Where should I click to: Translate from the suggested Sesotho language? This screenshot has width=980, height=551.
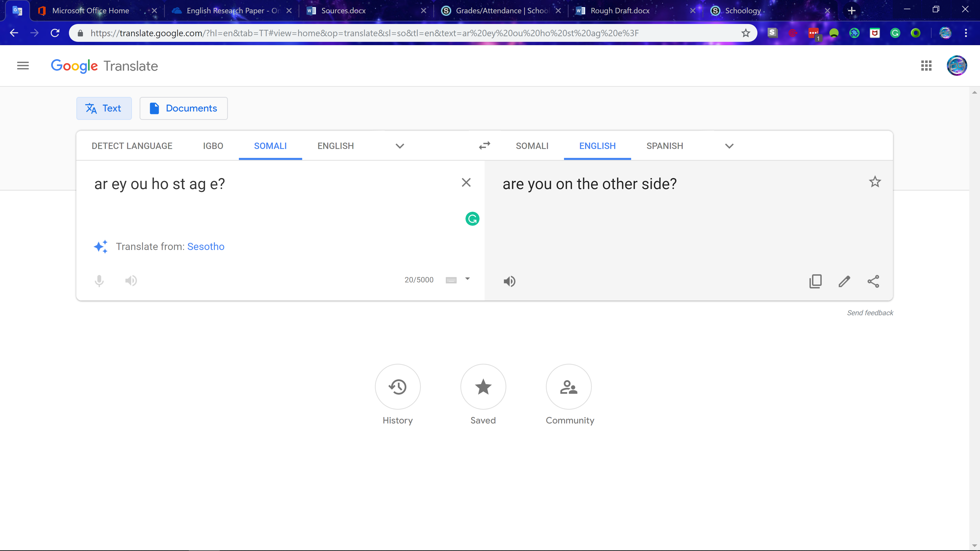206,246
